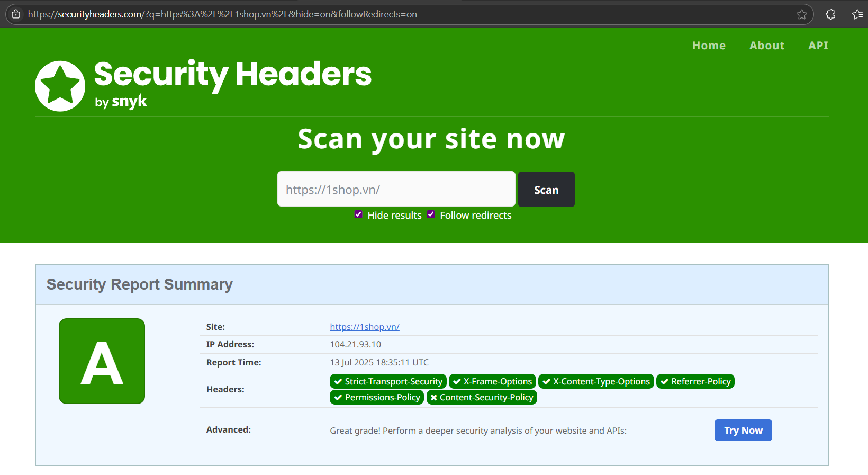Open the API menu link
The height and width of the screenshot is (475, 868).
coord(818,46)
